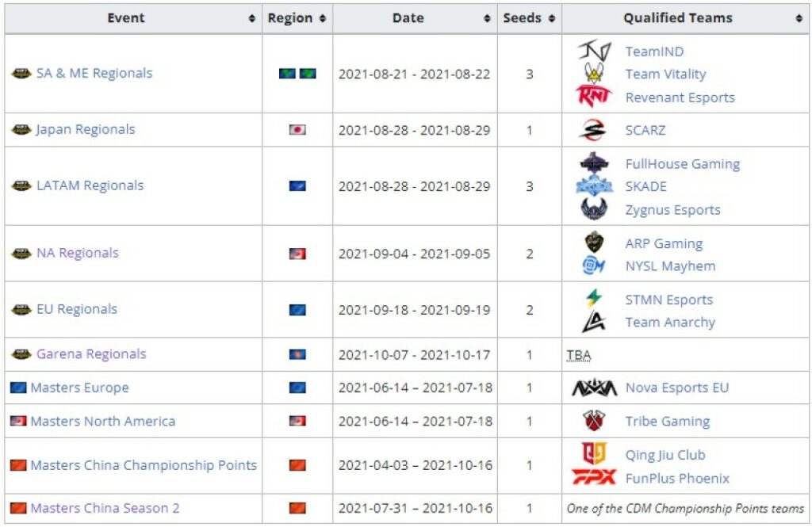This screenshot has height=527, width=812.
Task: Open the SA & ME Regionals link
Action: pos(94,74)
